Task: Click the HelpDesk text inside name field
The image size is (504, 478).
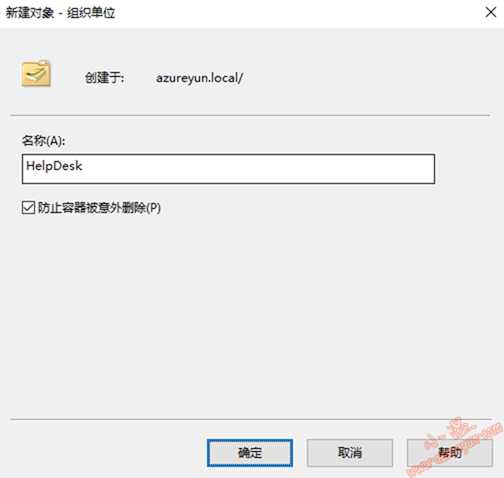Action: (x=54, y=166)
